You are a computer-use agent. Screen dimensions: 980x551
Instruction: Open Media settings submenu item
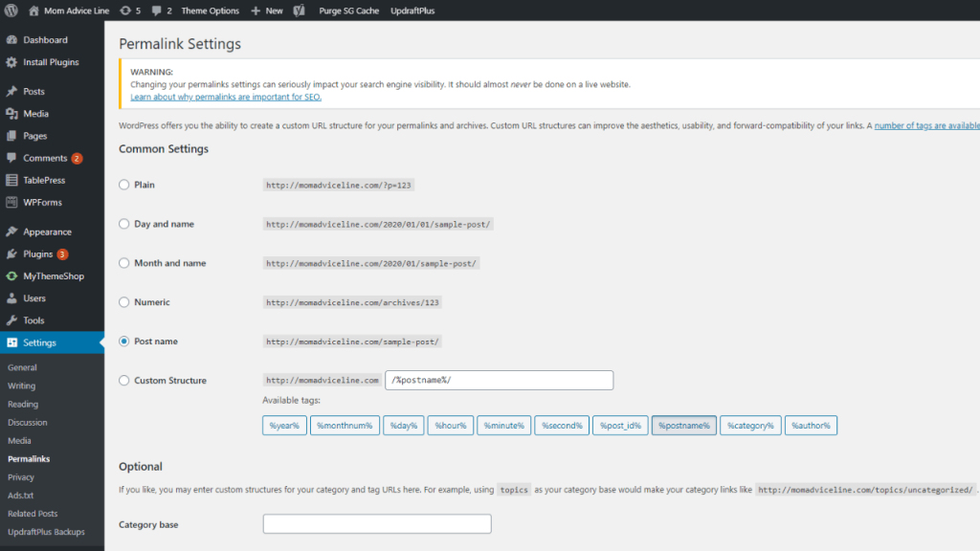pyautogui.click(x=19, y=440)
